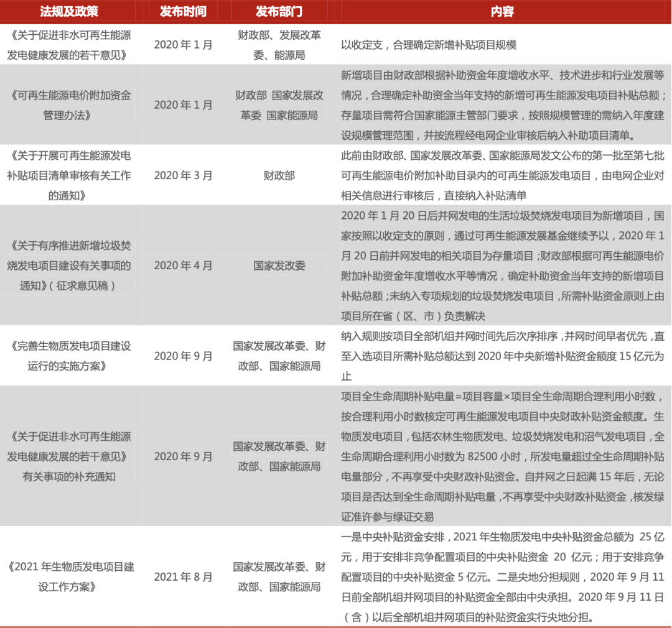Select 《2021年生物质发电项目建设工作方案》
Screen dimensions: 672x628
70,576
